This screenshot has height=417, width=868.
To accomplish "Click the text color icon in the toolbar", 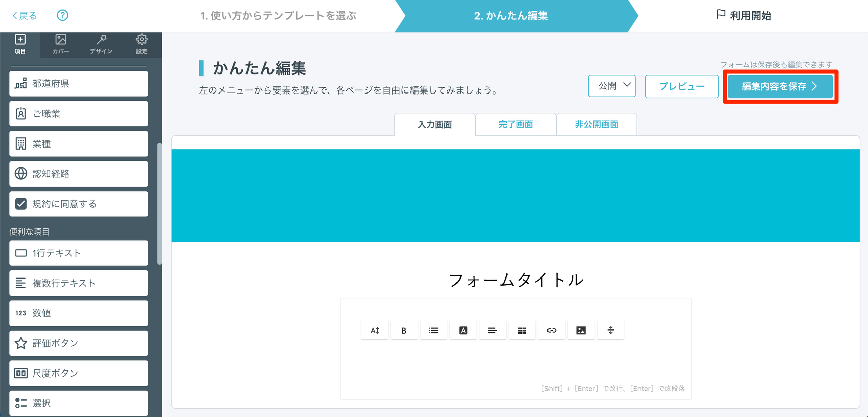I will click(x=463, y=330).
